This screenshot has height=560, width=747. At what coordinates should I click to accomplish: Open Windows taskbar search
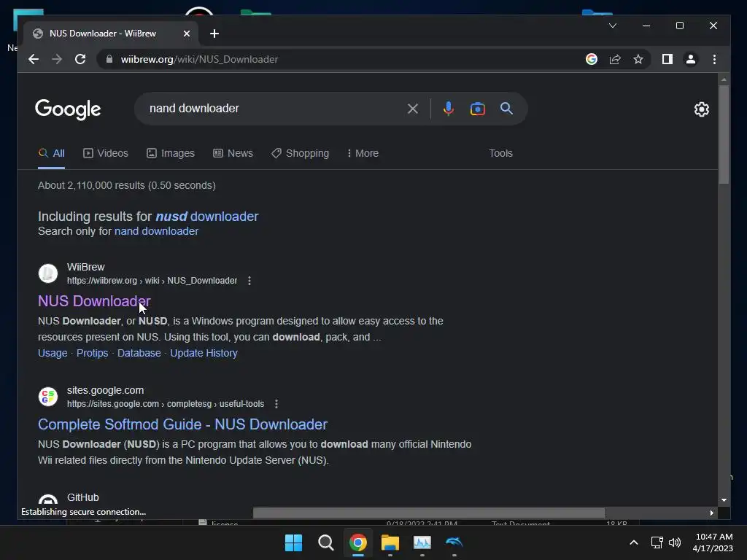point(326,542)
